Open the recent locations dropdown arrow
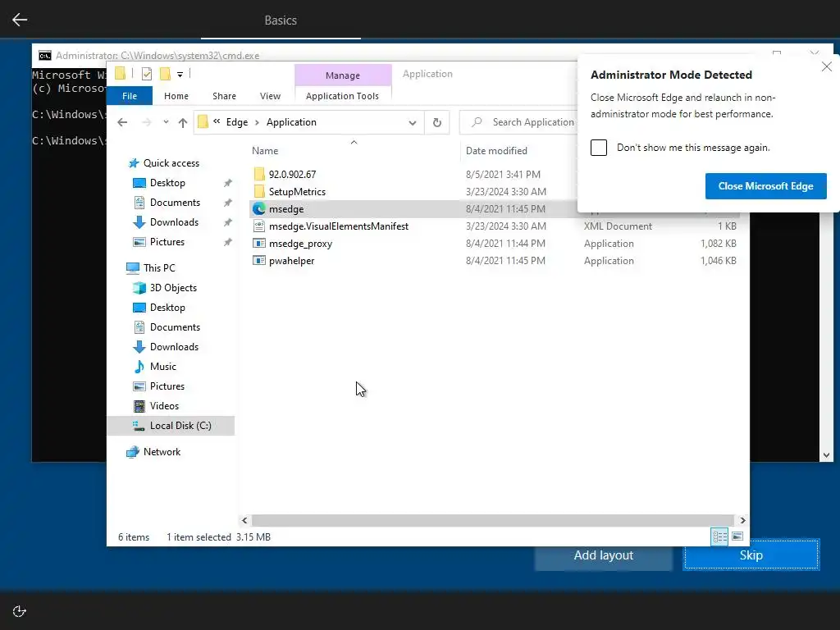The height and width of the screenshot is (630, 840). [166, 122]
